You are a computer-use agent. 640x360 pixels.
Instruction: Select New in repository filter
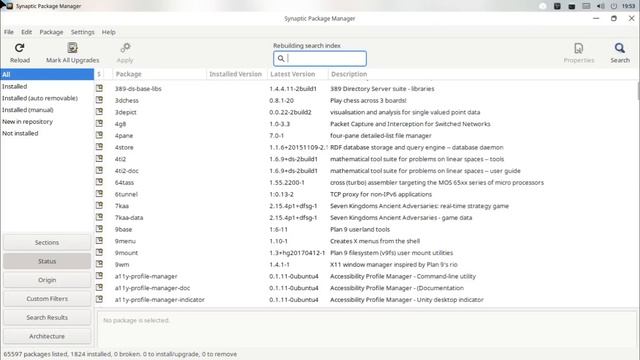47,122
